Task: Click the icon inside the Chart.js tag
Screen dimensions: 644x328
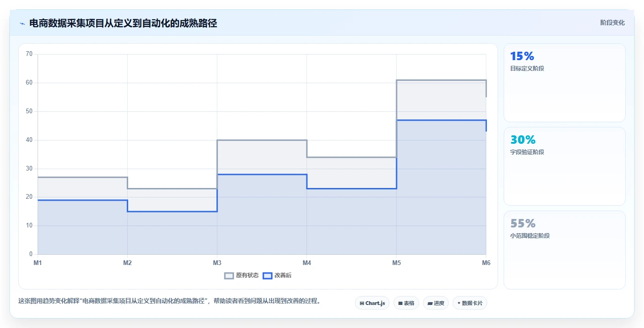Action: pyautogui.click(x=362, y=304)
